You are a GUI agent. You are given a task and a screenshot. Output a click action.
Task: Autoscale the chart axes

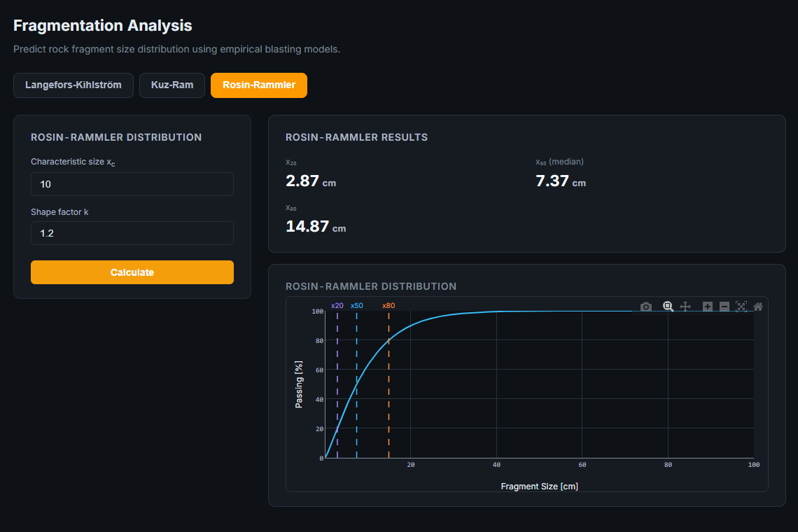(741, 307)
